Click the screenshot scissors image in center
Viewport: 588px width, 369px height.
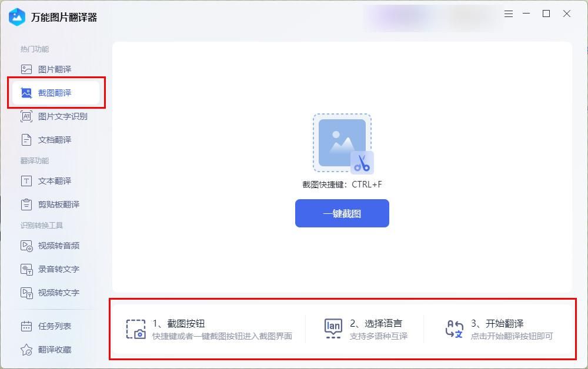pos(343,144)
